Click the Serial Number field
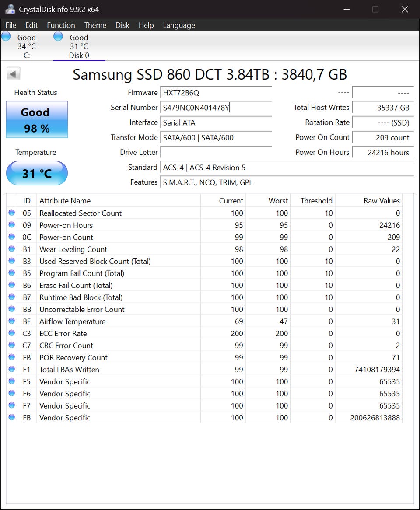Image resolution: width=420 pixels, height=510 pixels. (216, 108)
